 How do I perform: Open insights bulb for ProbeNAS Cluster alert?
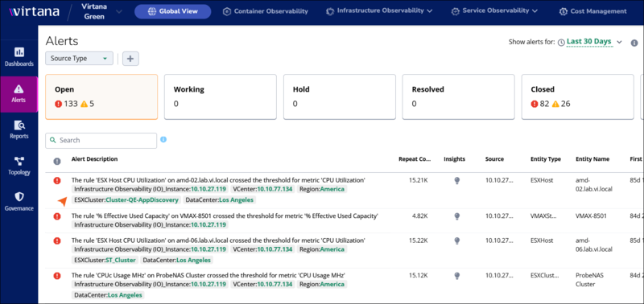click(x=457, y=276)
